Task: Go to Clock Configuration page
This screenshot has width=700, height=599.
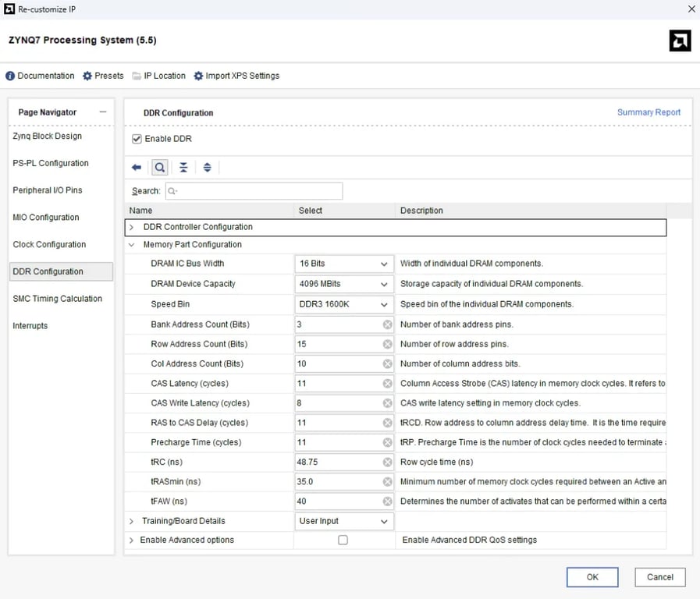Action: tap(49, 245)
